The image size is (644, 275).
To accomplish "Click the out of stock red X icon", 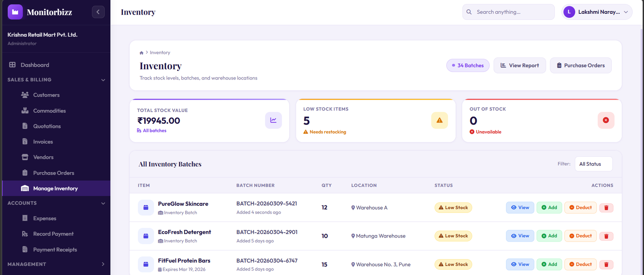I will pos(605,120).
